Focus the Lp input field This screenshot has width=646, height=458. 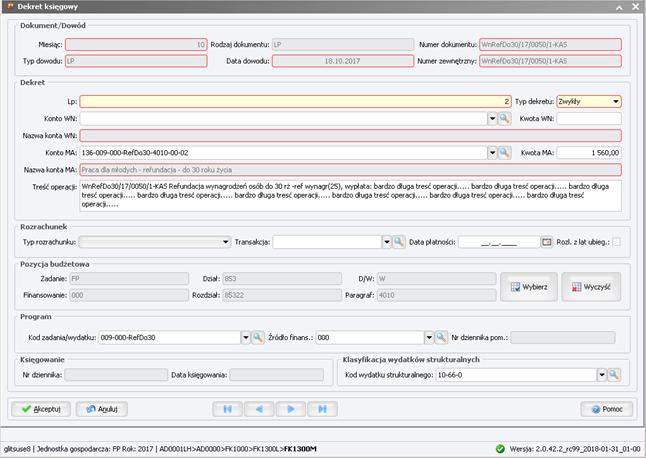point(295,101)
